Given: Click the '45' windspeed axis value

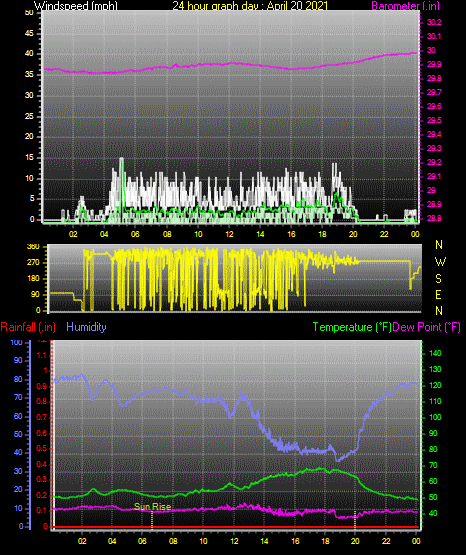Looking at the screenshot, I should (29, 34).
